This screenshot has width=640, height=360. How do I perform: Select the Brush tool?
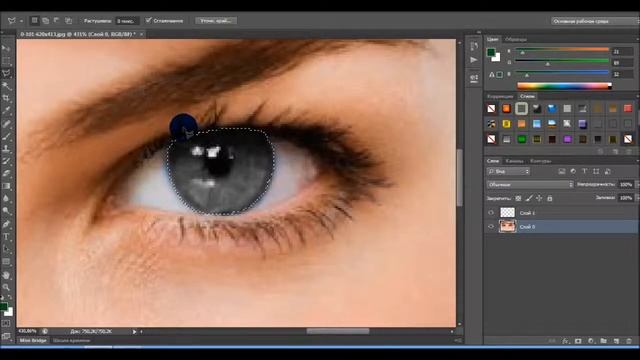click(6, 136)
